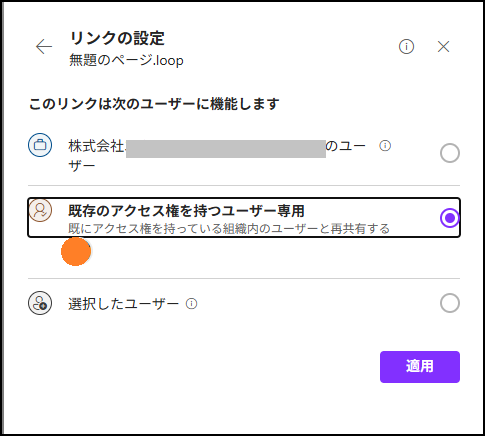This screenshot has width=485, height=436.
Task: Click the 既存のアクセス権を持つユーザー専用 label
Action: (186, 211)
